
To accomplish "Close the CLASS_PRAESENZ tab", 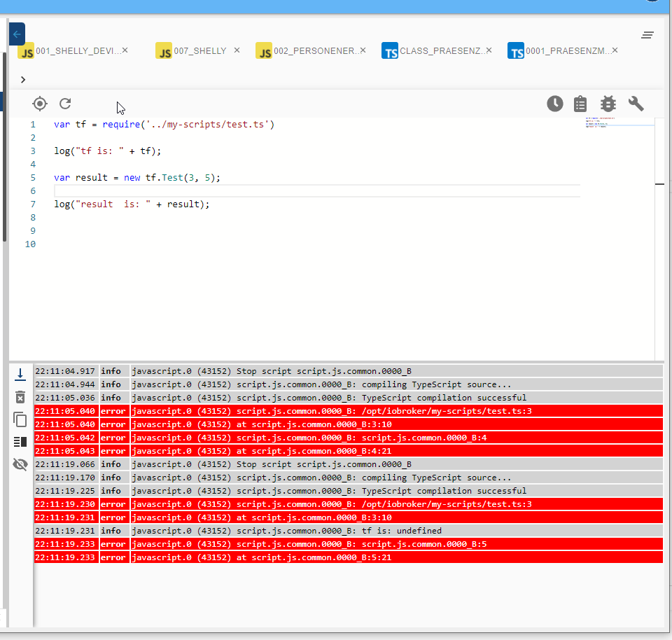I will (489, 50).
